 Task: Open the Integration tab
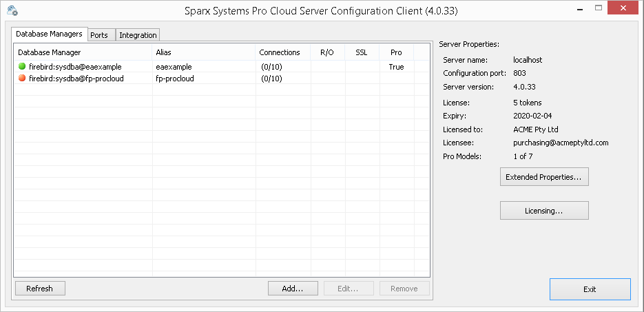tap(138, 35)
